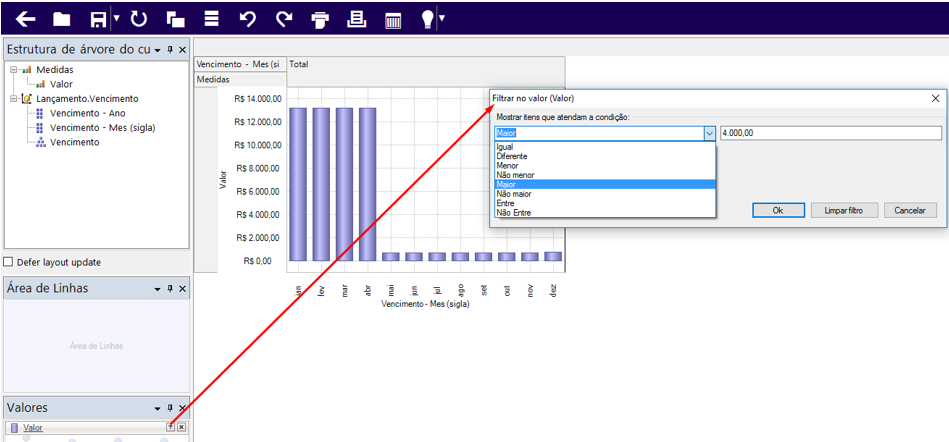This screenshot has width=949, height=442.
Task: Refresh the cube data
Action: point(139,19)
